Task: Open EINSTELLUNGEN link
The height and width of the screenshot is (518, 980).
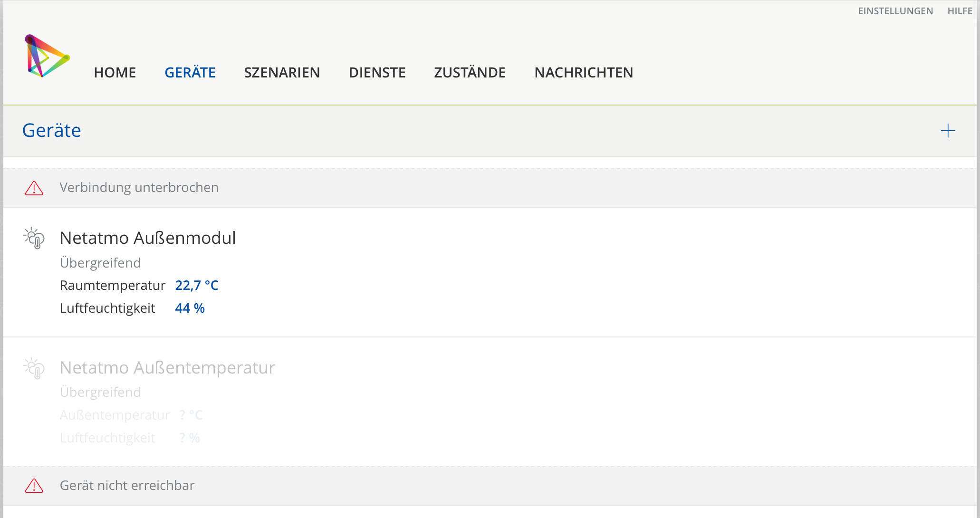Action: [x=895, y=11]
